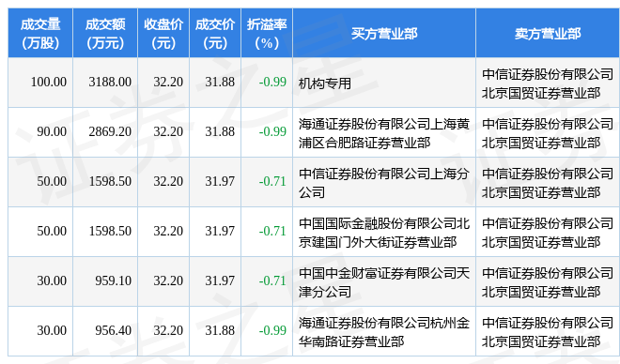
Task: Click the seller cell in the 机构专用 row
Action: (x=548, y=83)
